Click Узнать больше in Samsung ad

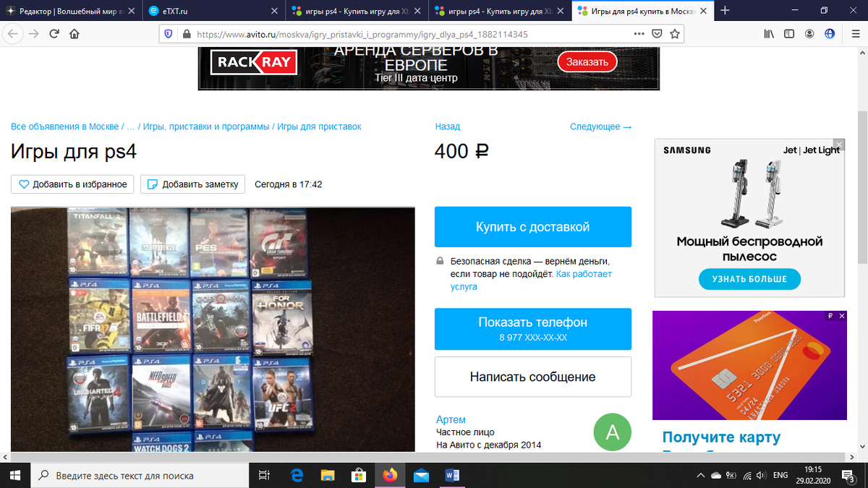[749, 279]
